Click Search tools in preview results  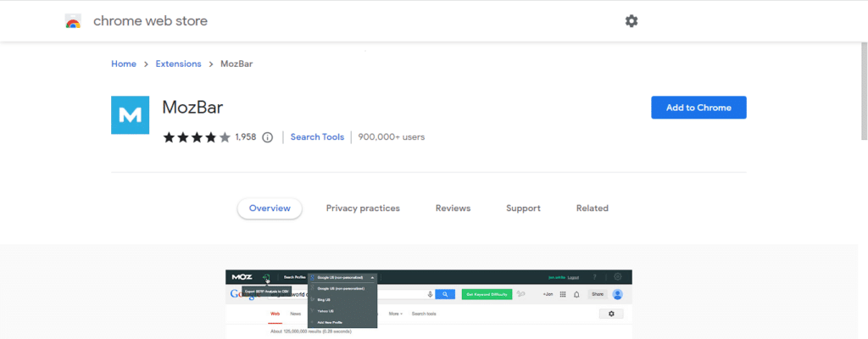pos(424,314)
